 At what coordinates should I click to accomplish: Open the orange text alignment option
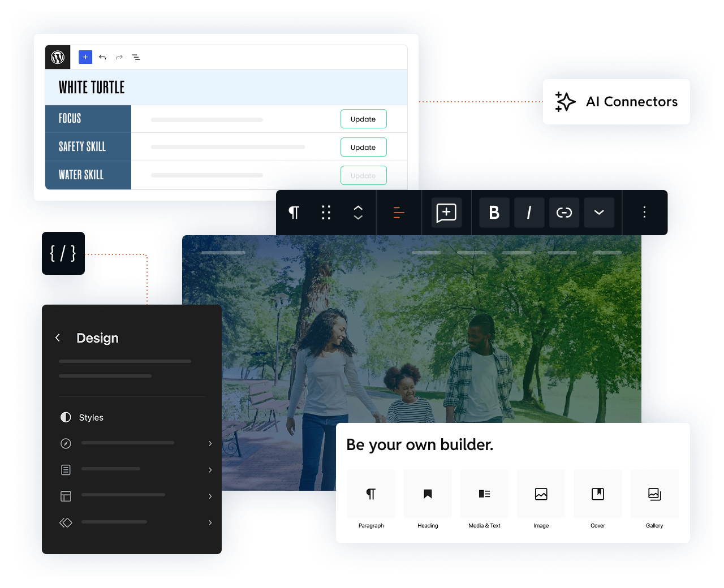click(399, 213)
